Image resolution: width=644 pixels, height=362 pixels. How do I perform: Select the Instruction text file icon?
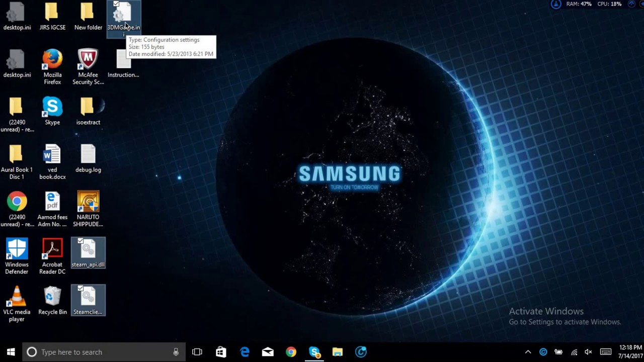(x=123, y=64)
